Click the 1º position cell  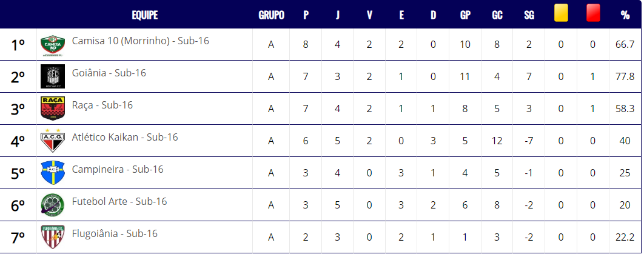[18, 45]
